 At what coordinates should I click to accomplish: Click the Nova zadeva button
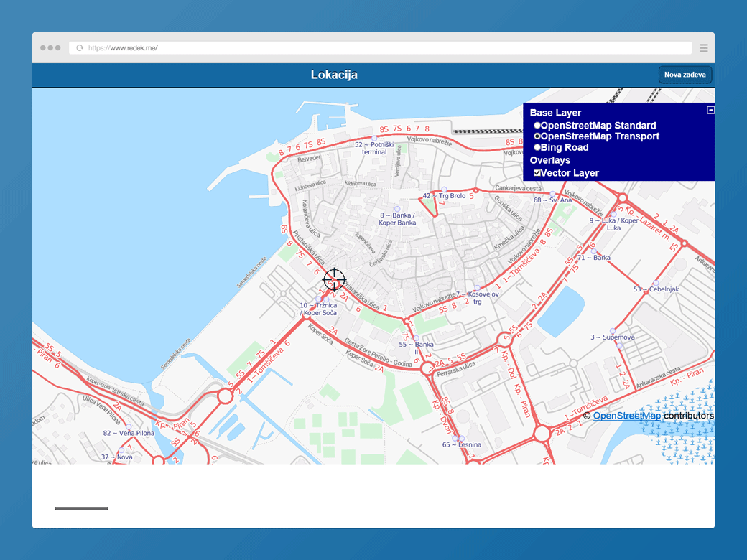[685, 75]
